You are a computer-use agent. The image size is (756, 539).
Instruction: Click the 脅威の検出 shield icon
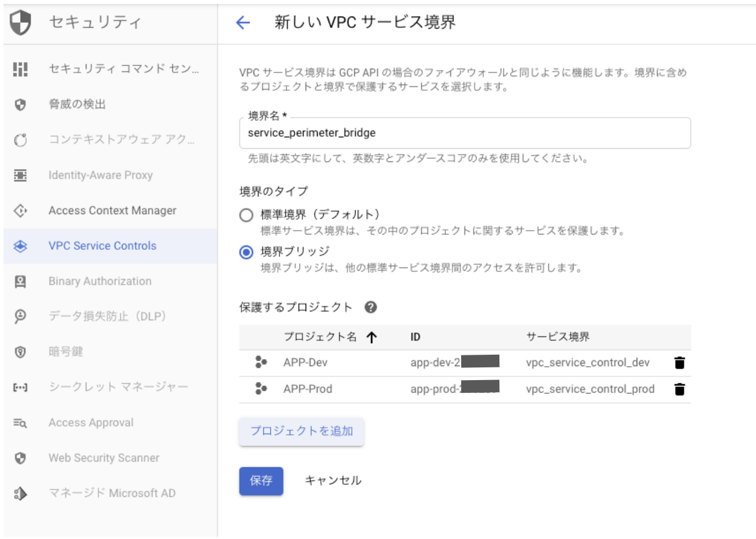click(20, 104)
